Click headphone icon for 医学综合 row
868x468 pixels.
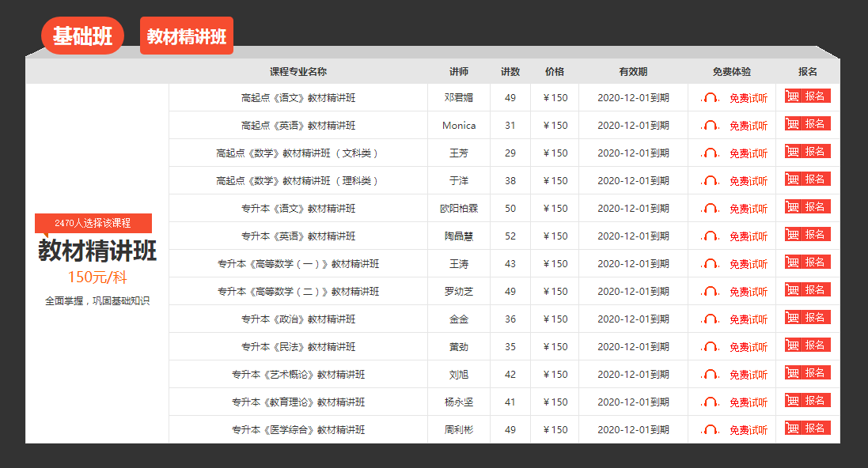coord(710,430)
